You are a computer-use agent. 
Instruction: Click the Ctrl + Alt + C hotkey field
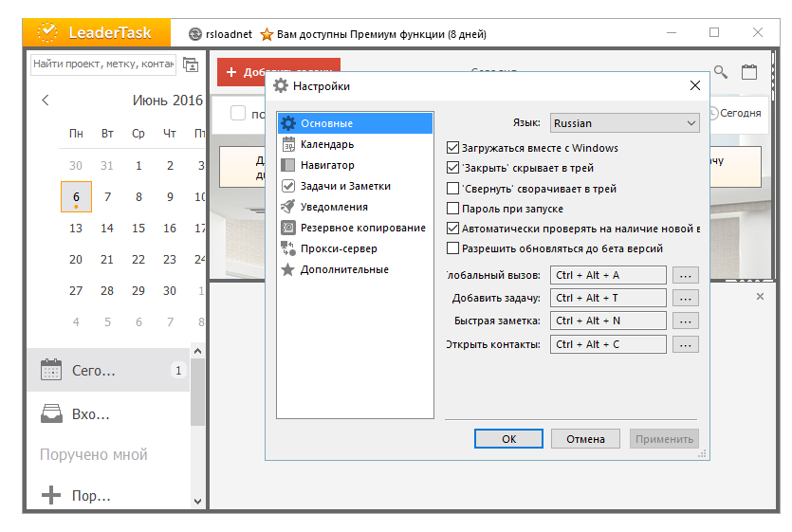[608, 344]
